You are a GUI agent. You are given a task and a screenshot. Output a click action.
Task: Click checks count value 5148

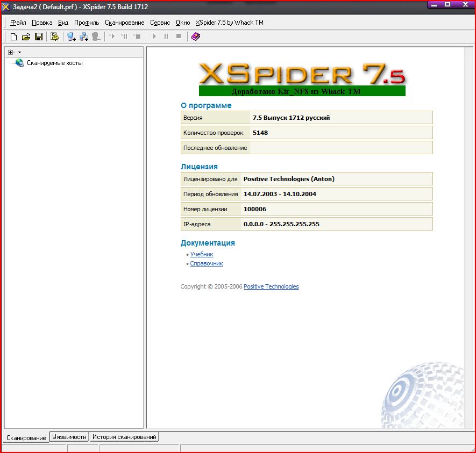point(260,133)
